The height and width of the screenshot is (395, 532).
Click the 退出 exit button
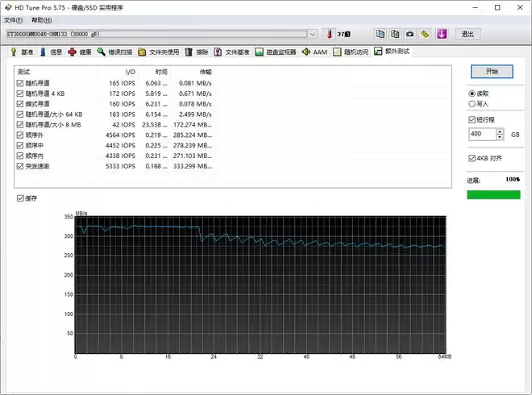[468, 35]
